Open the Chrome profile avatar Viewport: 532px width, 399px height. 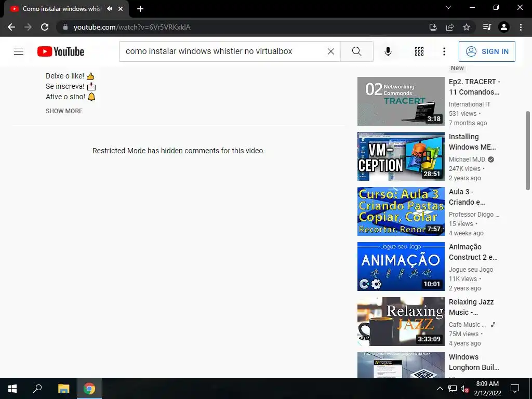(504, 27)
